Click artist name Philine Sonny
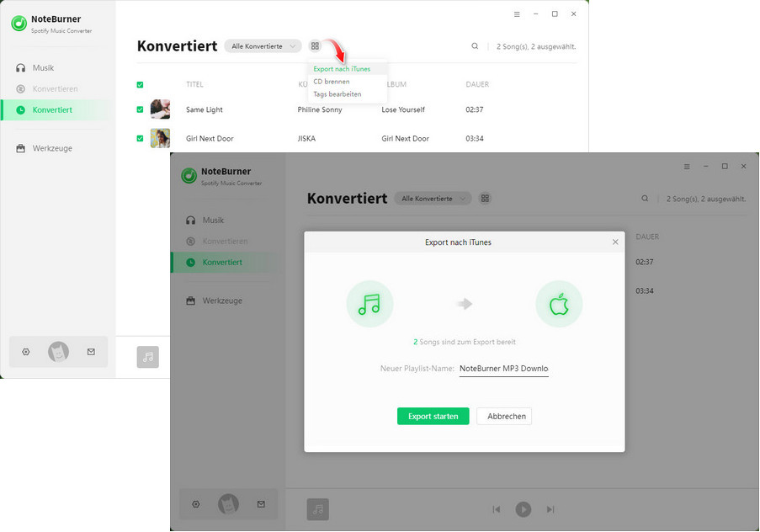 320,109
